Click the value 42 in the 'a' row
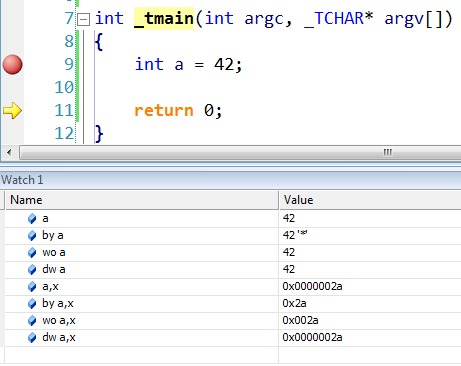Viewport: 461px width, 366px height. coord(289,218)
